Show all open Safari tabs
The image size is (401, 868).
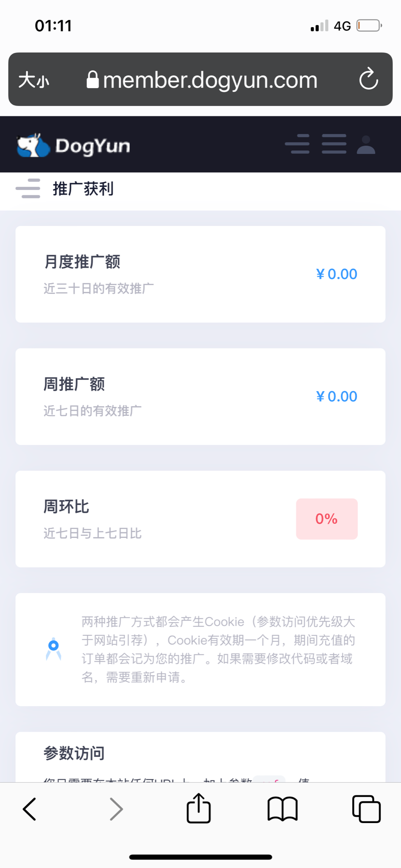click(366, 809)
